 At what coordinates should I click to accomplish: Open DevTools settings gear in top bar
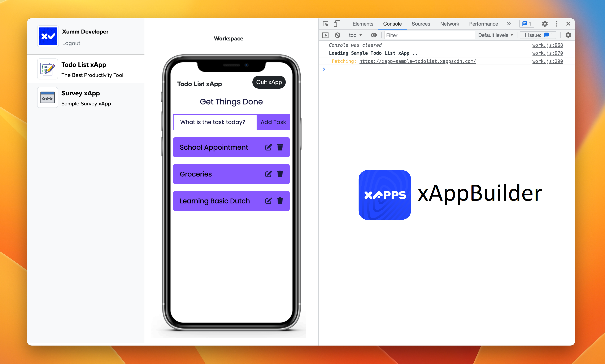pos(545,24)
